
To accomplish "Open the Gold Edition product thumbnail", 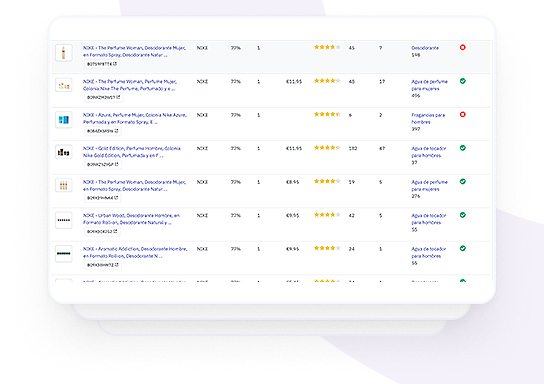I will (x=64, y=152).
